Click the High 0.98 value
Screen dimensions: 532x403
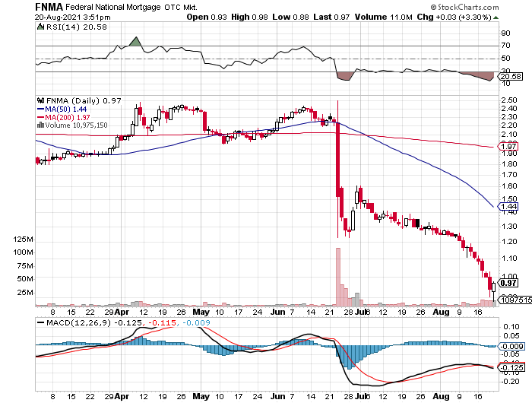[249, 17]
